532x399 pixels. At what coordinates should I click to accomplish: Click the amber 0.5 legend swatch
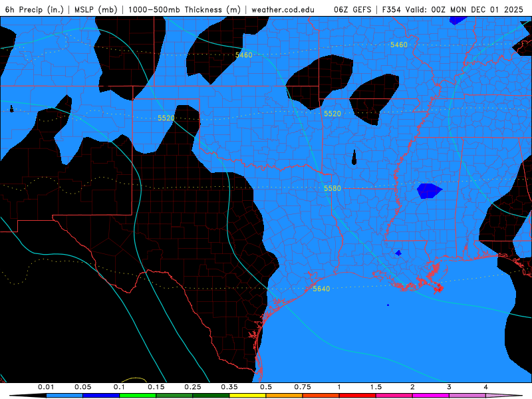click(x=285, y=396)
